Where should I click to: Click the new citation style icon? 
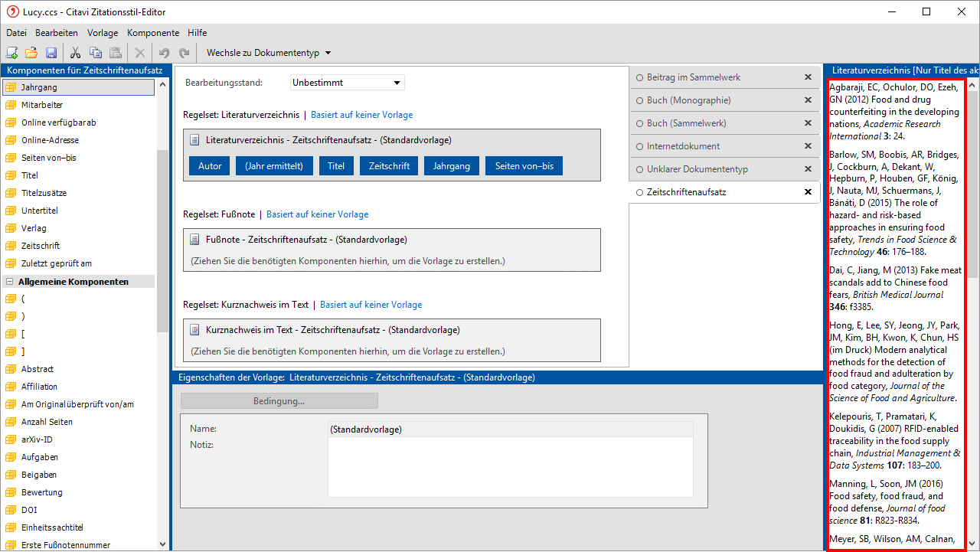(11, 53)
